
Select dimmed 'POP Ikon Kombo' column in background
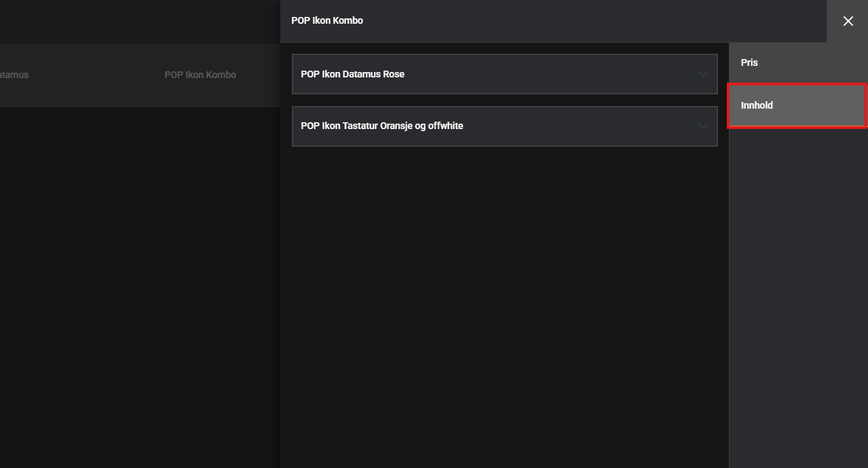pyautogui.click(x=200, y=75)
